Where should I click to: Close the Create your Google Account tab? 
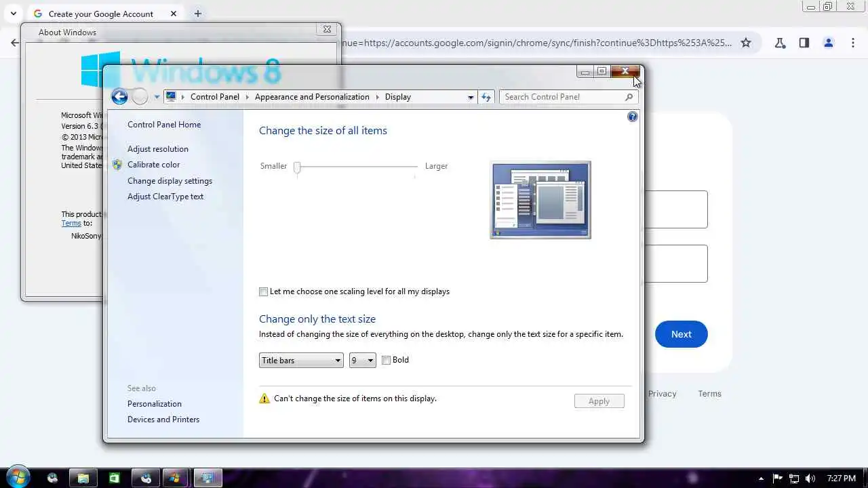pos(174,14)
